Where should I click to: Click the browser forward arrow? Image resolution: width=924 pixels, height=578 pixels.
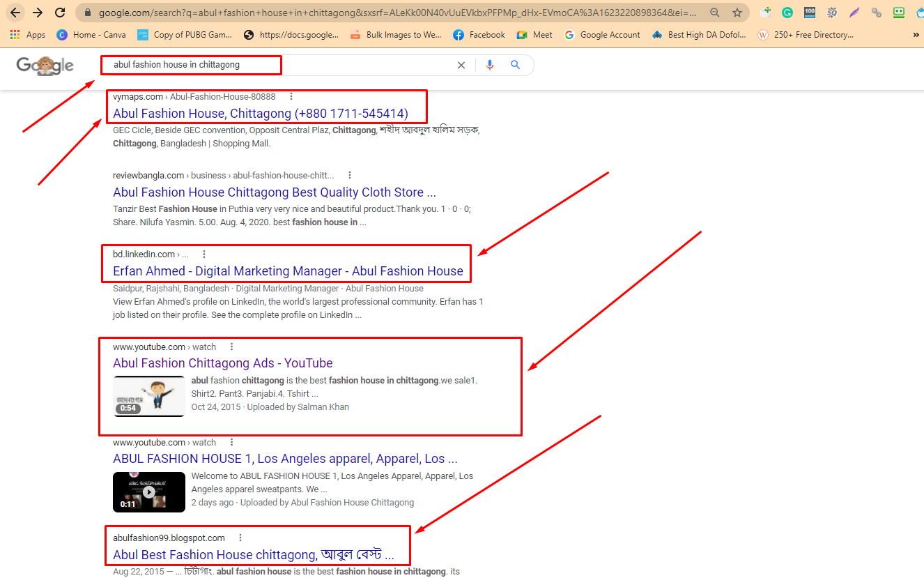[37, 12]
